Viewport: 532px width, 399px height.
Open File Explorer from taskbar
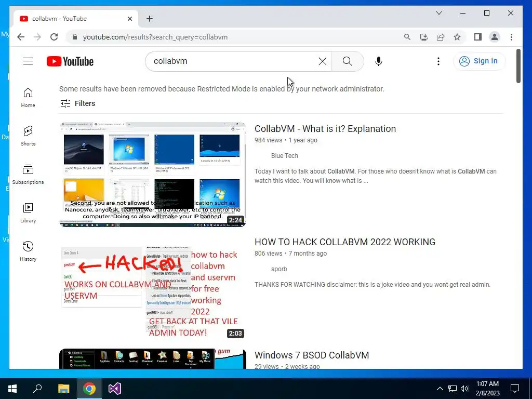[x=63, y=389]
